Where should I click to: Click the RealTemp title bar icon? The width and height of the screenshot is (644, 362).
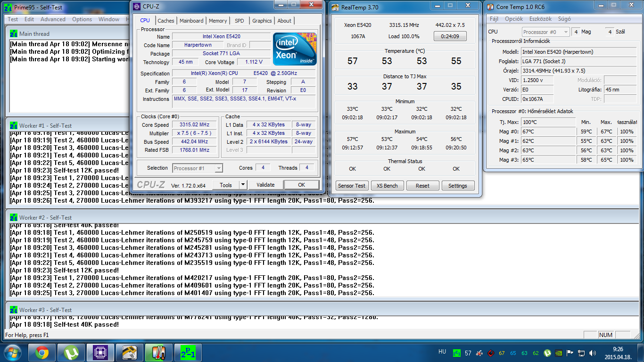pos(335,7)
